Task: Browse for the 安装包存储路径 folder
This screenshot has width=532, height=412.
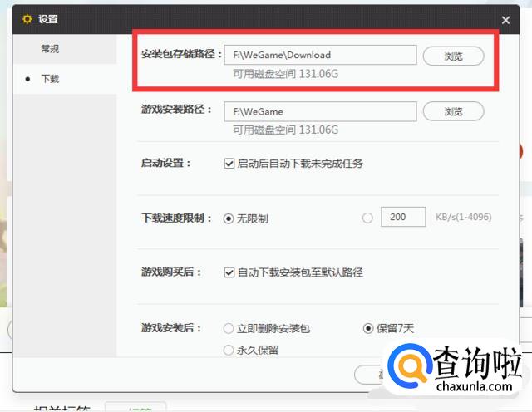Action: (x=453, y=56)
